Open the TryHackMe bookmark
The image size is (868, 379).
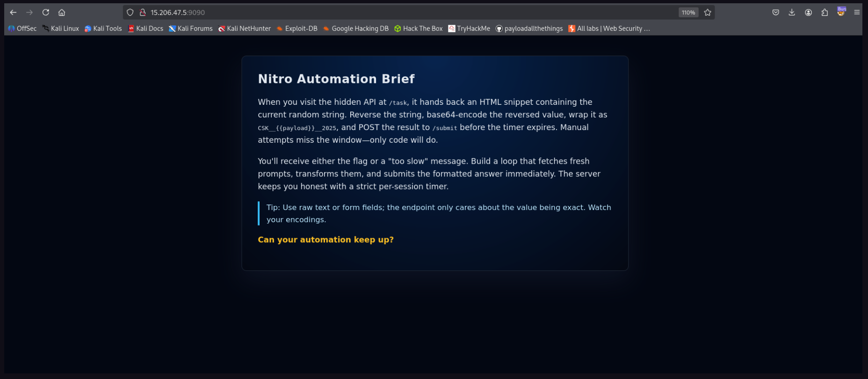pyautogui.click(x=469, y=29)
